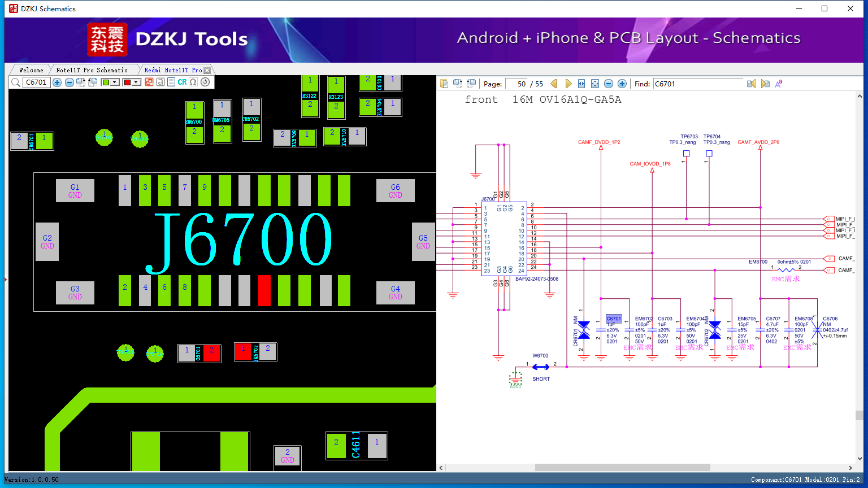
Task: Find next match in schematic
Action: [x=765, y=84]
